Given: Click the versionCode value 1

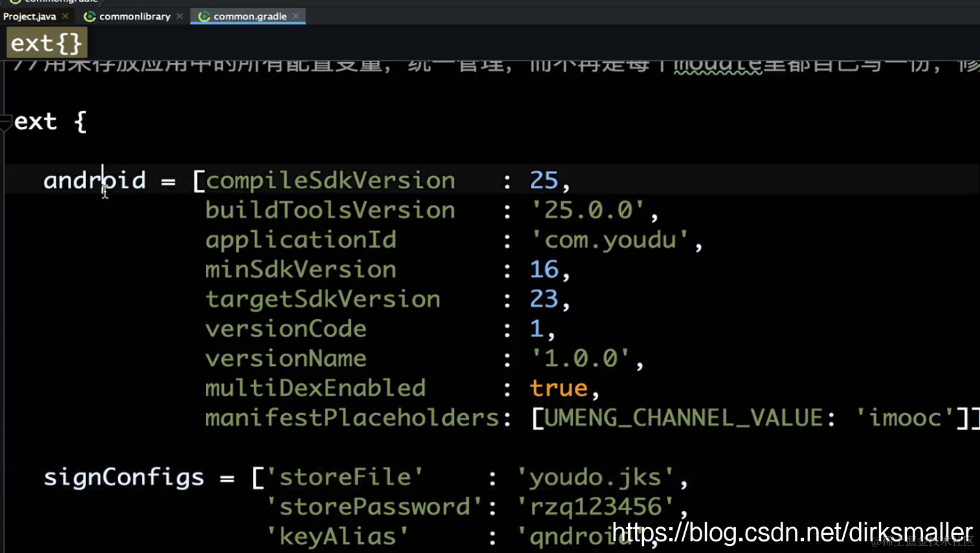Looking at the screenshot, I should [x=537, y=329].
